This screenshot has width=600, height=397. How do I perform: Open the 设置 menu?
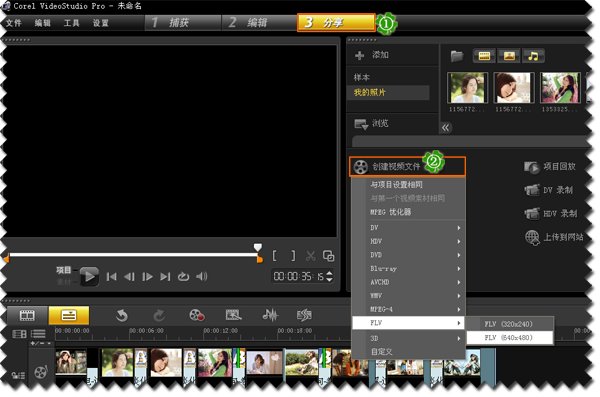101,23
